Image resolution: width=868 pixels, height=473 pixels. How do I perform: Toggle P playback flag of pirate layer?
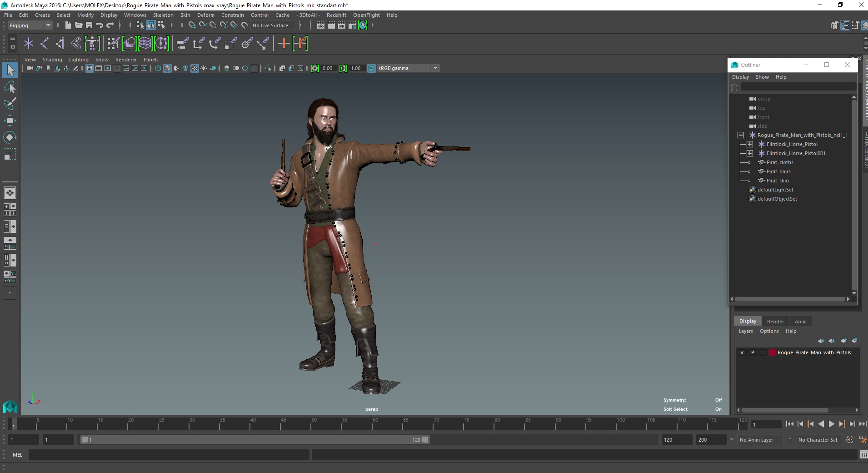753,352
